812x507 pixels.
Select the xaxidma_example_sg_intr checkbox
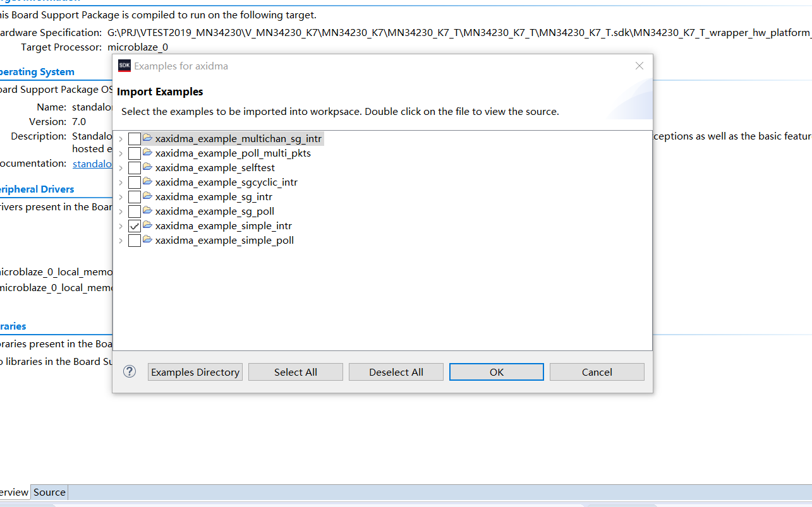pos(134,197)
